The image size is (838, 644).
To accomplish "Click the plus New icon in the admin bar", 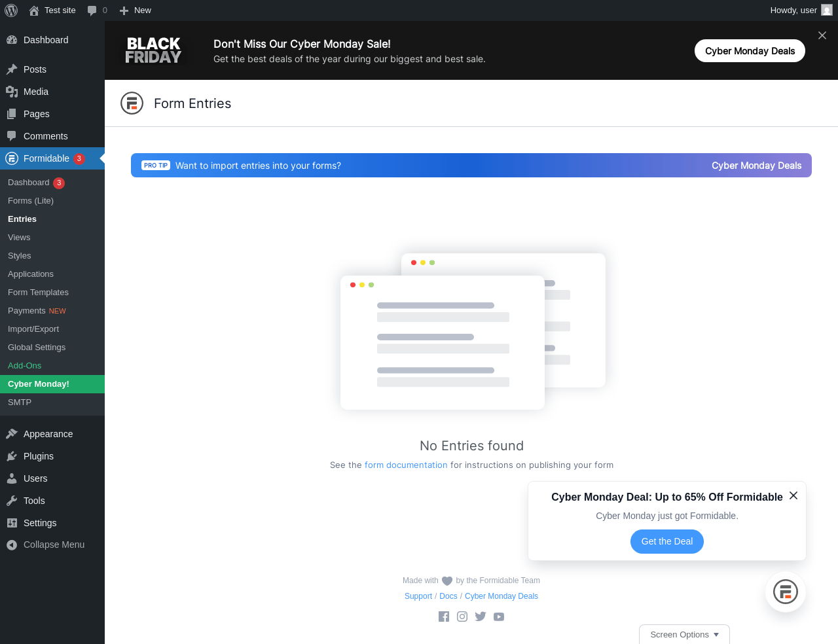I will (124, 10).
